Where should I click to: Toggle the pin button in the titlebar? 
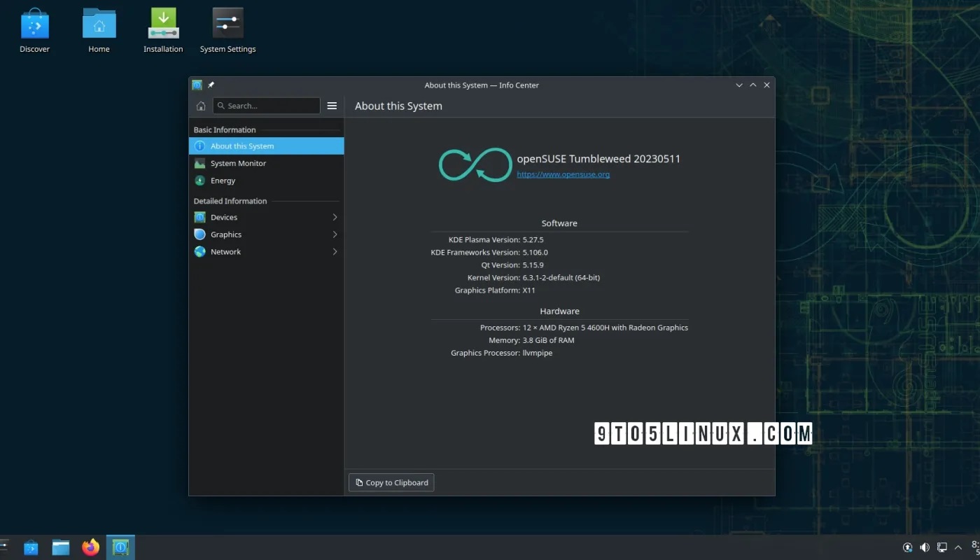[211, 85]
